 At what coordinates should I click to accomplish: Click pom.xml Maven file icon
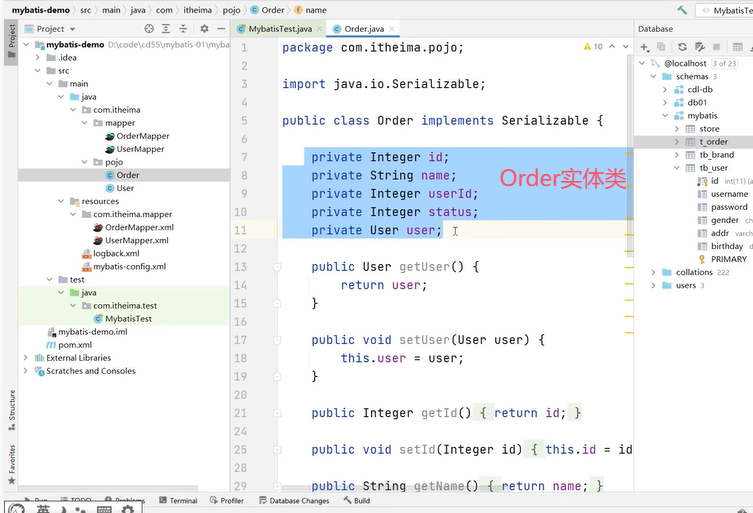(51, 345)
